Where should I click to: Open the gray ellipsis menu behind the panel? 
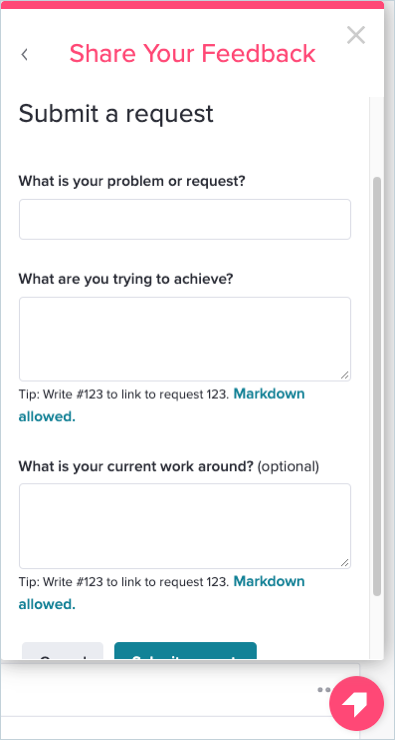324,690
